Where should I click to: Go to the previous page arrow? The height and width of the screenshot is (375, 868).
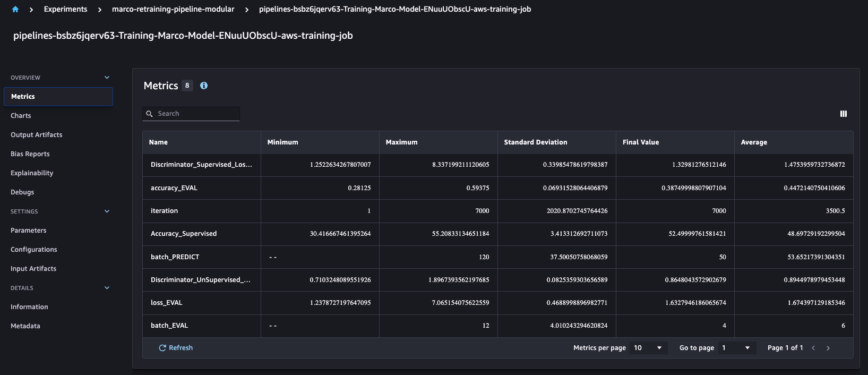coord(813,348)
